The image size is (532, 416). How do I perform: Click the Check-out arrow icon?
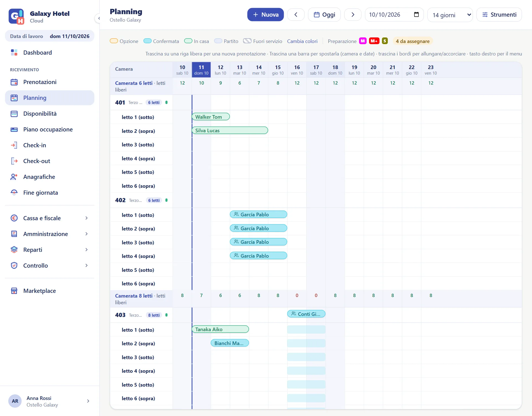tap(14, 161)
